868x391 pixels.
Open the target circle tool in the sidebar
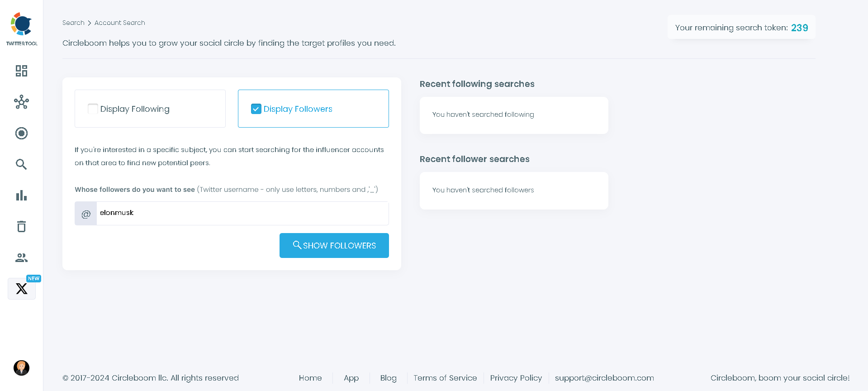click(x=21, y=133)
